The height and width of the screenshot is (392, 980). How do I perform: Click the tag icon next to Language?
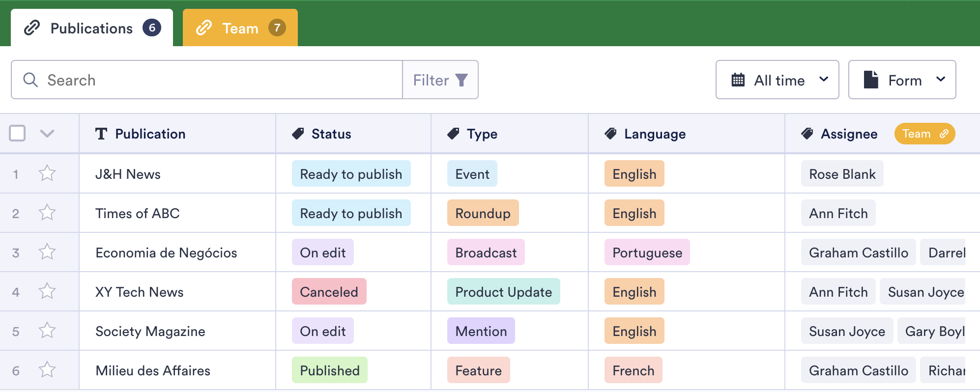coord(611,134)
